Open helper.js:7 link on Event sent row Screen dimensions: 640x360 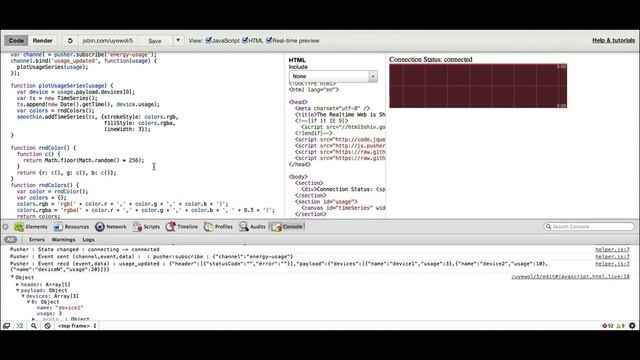coord(612,257)
